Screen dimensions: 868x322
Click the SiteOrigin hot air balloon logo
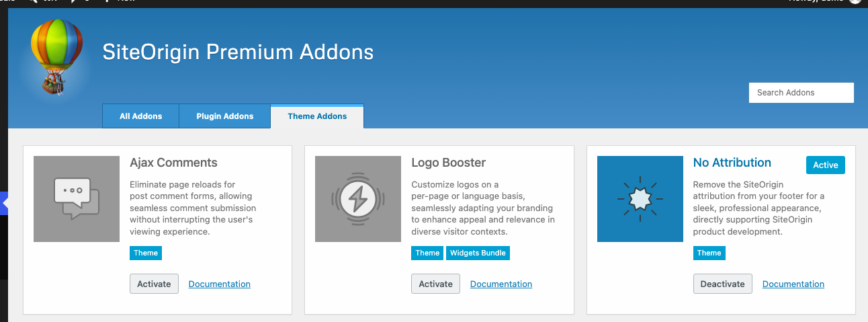point(56,56)
